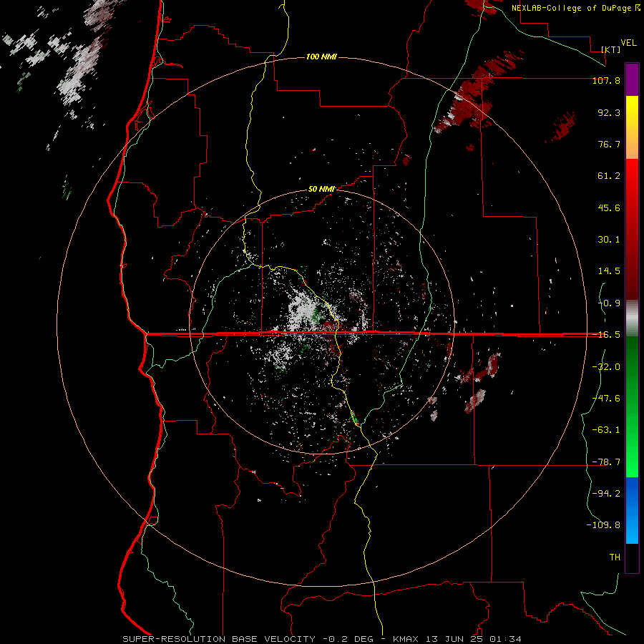Screen dimensions: 644x644
Task: Click the 76.7 legend value
Action: pos(609,144)
